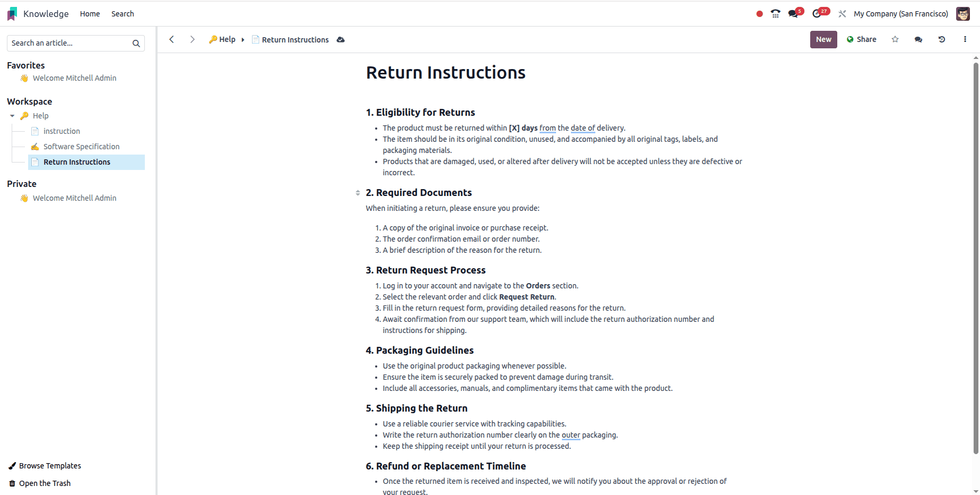Image resolution: width=980 pixels, height=495 pixels.
Task: Open the article chatter comments icon
Action: pyautogui.click(x=918, y=39)
